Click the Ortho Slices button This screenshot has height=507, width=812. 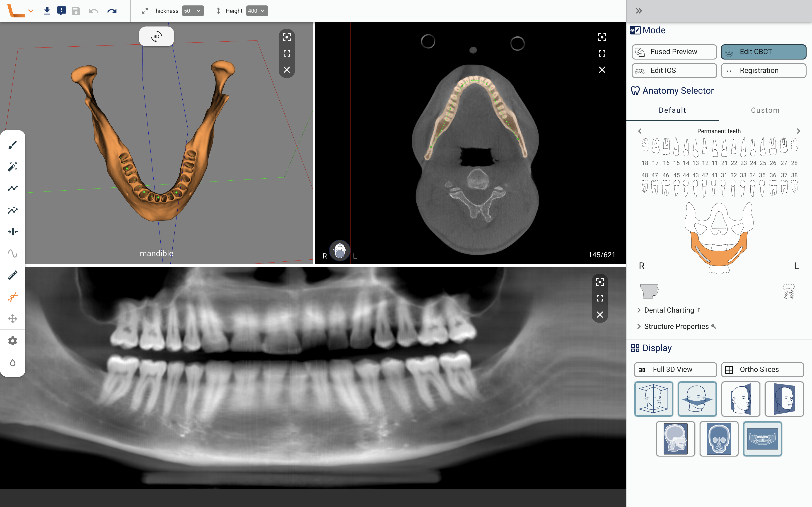click(x=762, y=369)
